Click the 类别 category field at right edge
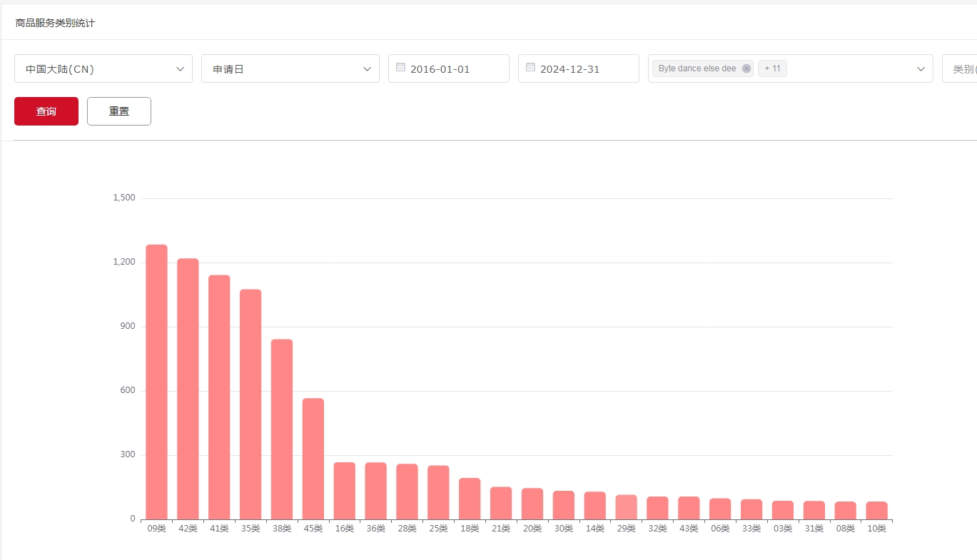 point(961,69)
